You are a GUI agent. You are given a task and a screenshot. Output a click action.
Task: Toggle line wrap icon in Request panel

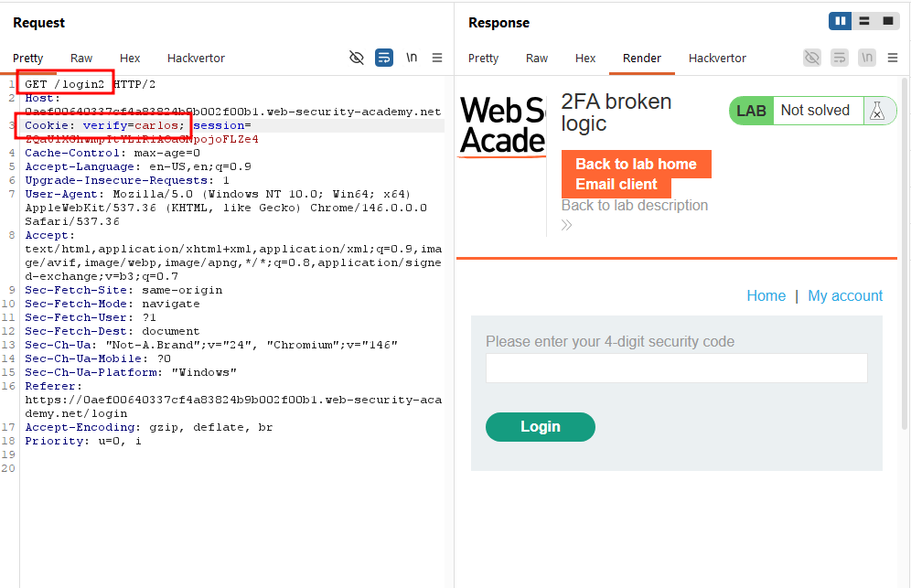point(384,58)
